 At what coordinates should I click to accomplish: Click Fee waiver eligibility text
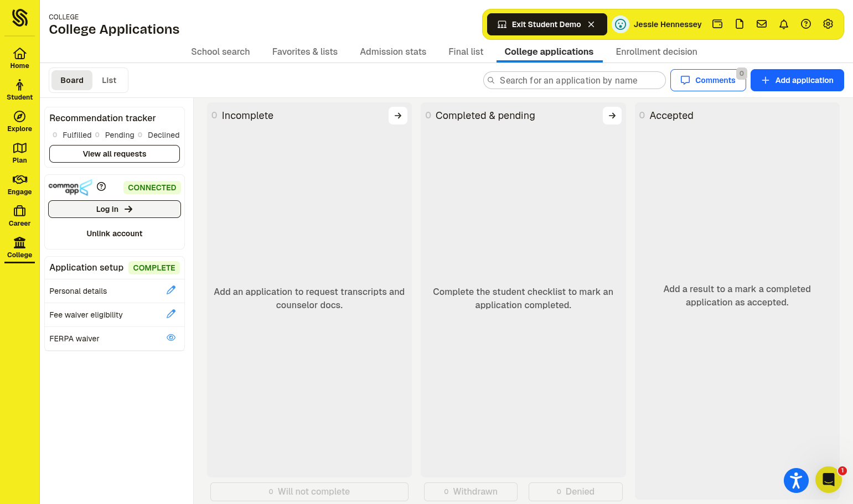click(x=86, y=315)
